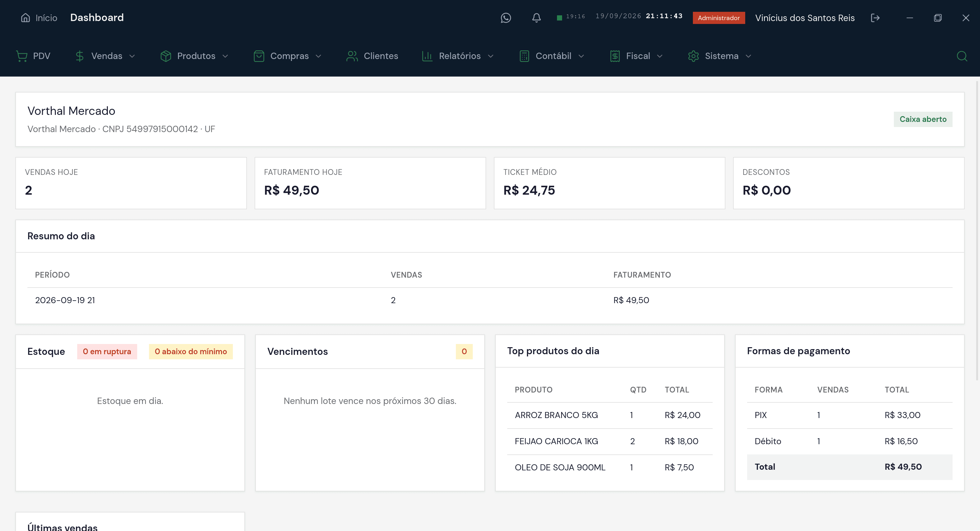Click the Clientes people icon

pyautogui.click(x=352, y=56)
